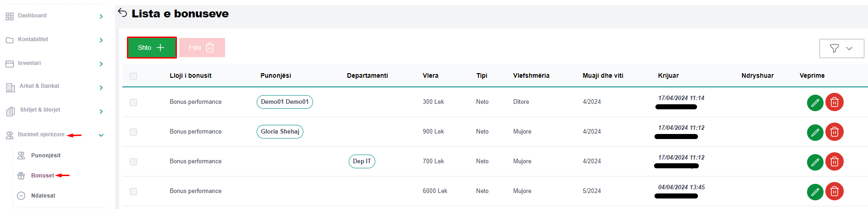Click the Arkat & Bankat building icon
The image size is (868, 209).
tap(10, 87)
